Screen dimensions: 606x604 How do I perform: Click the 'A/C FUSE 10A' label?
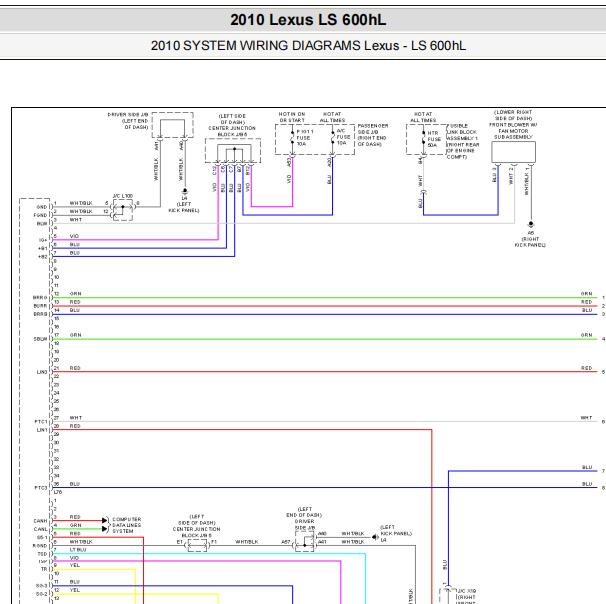343,137
